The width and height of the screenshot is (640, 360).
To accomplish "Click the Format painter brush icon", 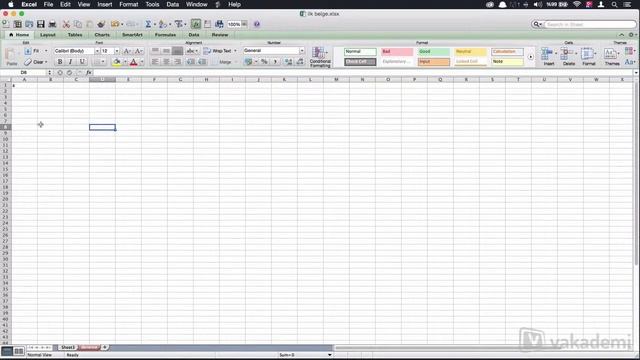I will pos(101,24).
